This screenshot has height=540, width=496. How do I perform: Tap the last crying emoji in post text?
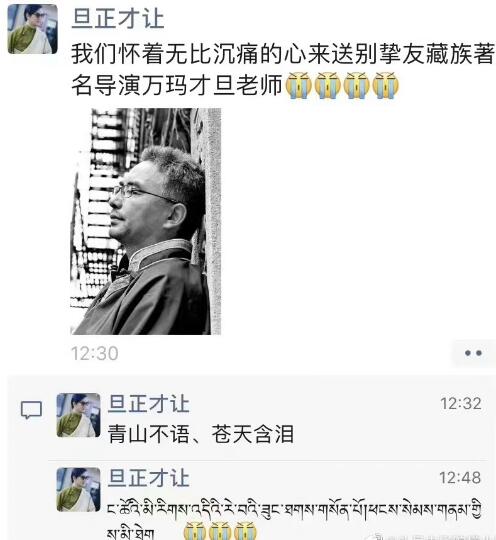(x=386, y=86)
